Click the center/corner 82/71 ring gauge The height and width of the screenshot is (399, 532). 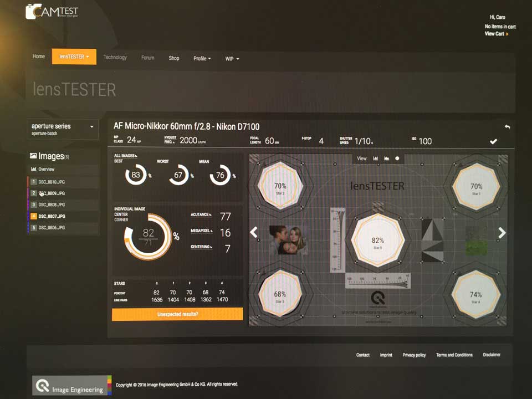149,237
